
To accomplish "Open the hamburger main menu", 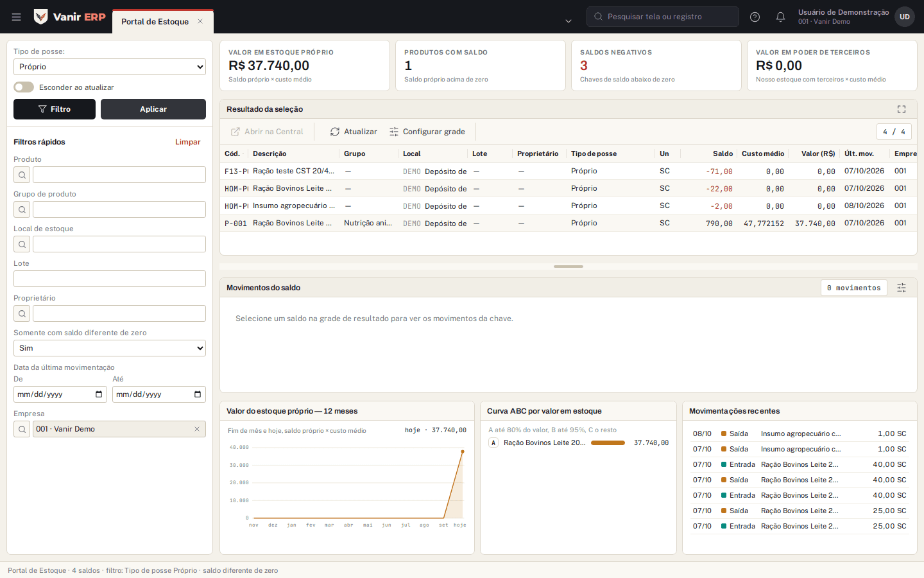I will pyautogui.click(x=17, y=17).
